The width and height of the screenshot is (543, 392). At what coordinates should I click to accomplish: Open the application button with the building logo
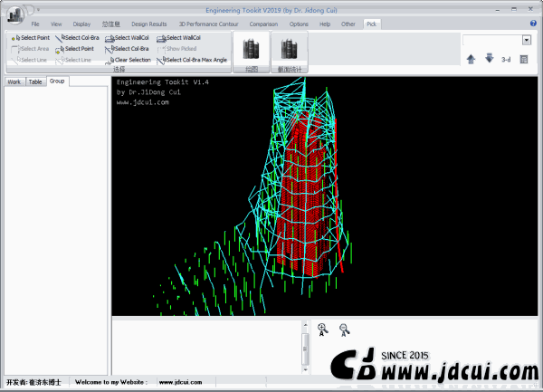tap(15, 15)
